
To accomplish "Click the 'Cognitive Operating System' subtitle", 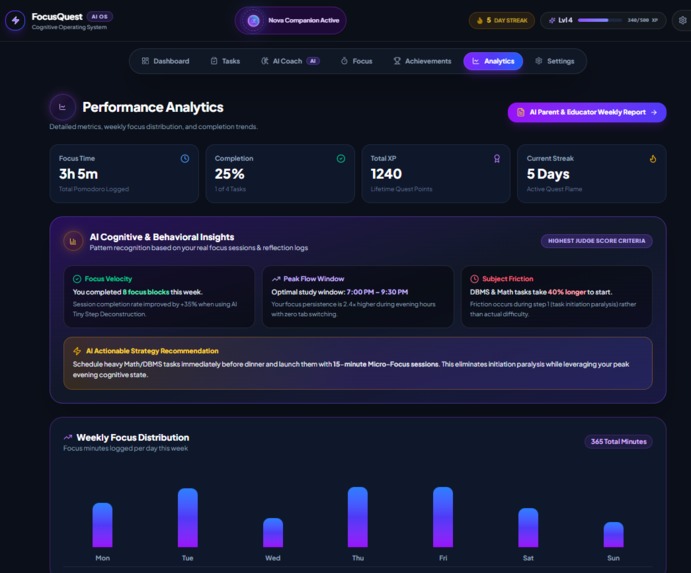I will (69, 27).
